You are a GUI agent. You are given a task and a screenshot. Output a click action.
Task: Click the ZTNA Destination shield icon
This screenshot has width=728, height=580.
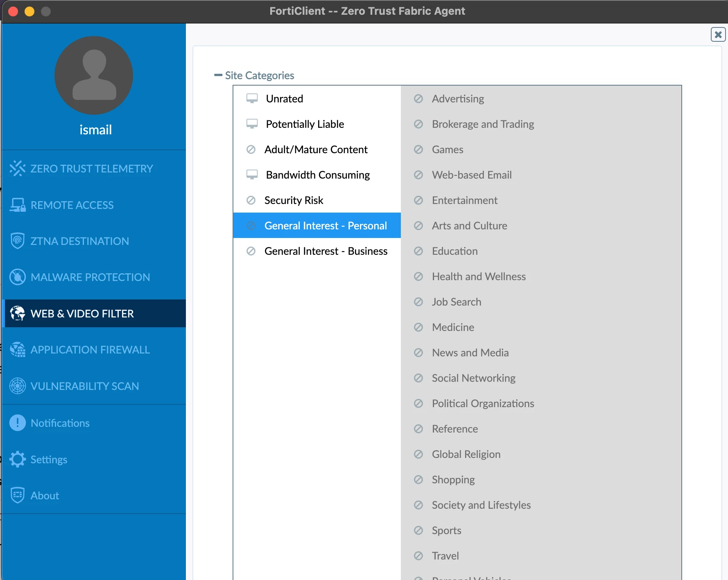click(x=18, y=241)
